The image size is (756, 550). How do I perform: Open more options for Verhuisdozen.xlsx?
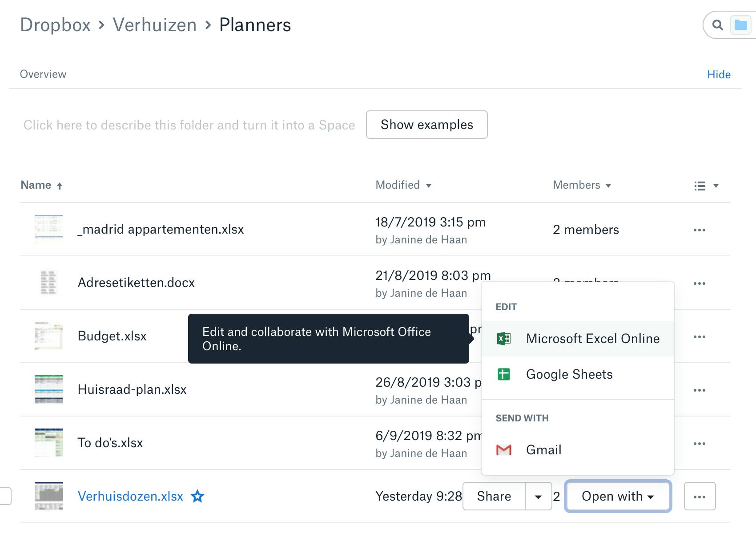click(x=700, y=497)
